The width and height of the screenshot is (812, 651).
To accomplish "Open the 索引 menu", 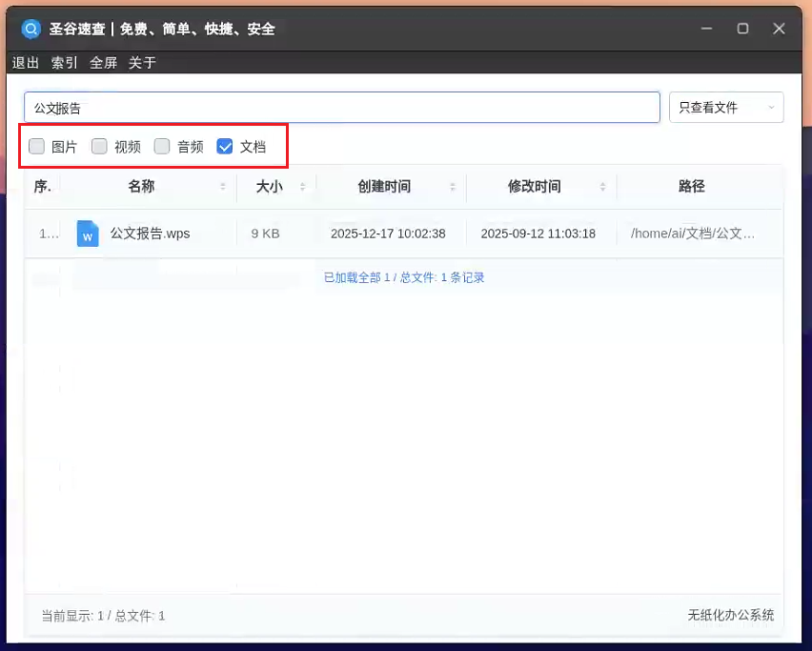I will pyautogui.click(x=65, y=63).
